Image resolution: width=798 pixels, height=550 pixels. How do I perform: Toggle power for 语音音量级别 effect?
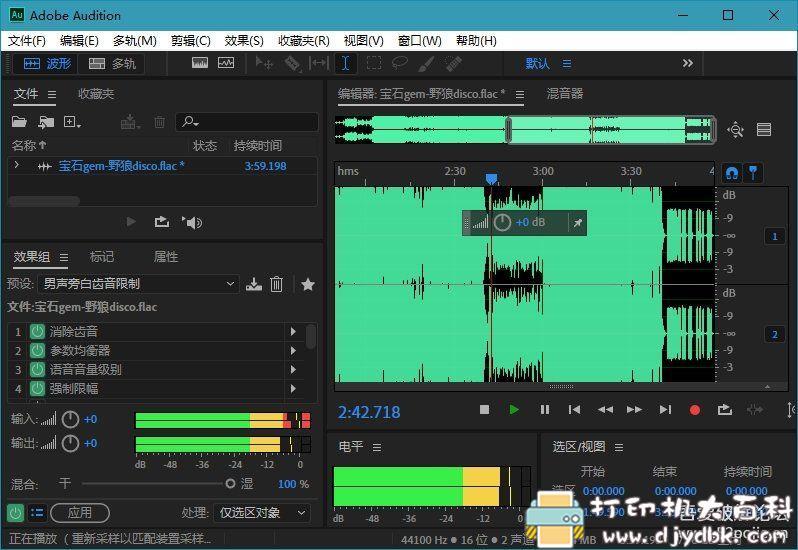click(x=37, y=369)
